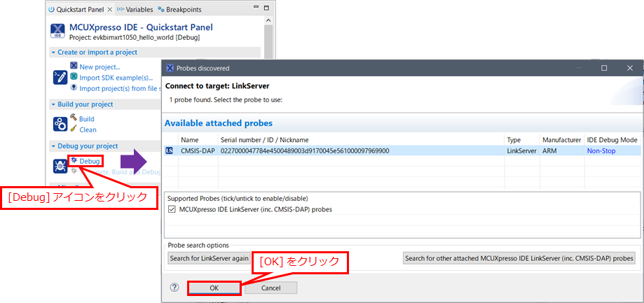Maximize the Quickstart Panel view
Image resolution: width=644 pixels, height=303 pixels.
[x=266, y=8]
